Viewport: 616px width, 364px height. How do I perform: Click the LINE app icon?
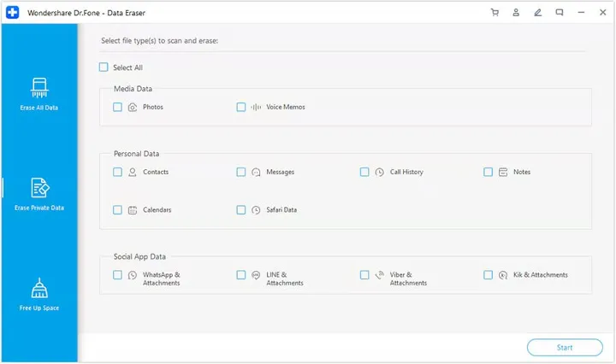point(256,275)
